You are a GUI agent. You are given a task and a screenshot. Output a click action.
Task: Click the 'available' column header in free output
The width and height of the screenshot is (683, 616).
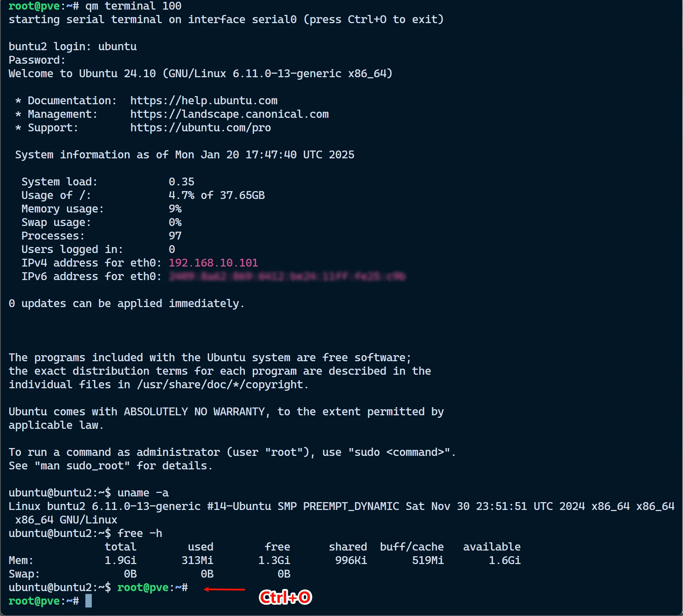[x=492, y=547]
